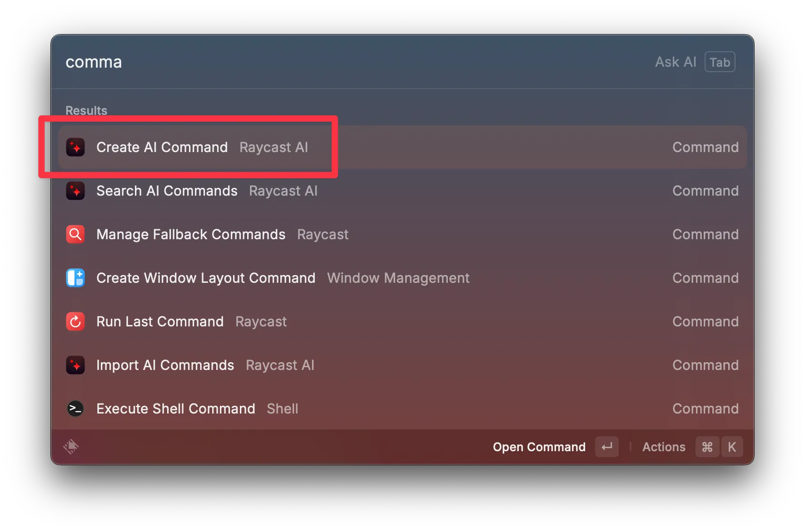Click the "Raycast AI" subtitle of Create AI Command
The height and width of the screenshot is (532, 805).
(274, 147)
